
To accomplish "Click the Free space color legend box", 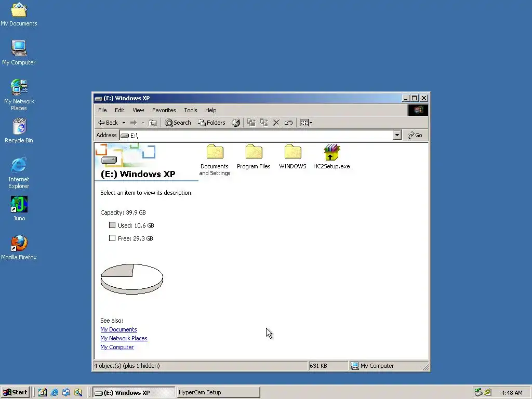I will pos(112,238).
